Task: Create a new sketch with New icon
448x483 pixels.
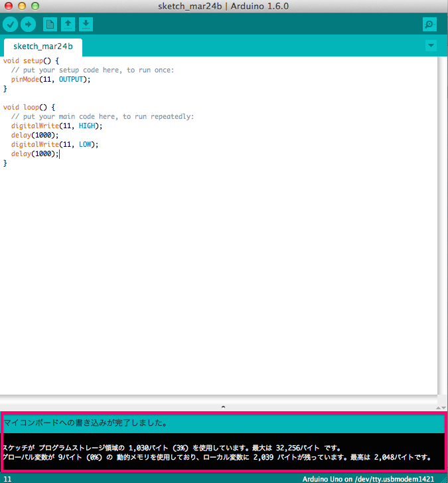Action: pyautogui.click(x=50, y=25)
